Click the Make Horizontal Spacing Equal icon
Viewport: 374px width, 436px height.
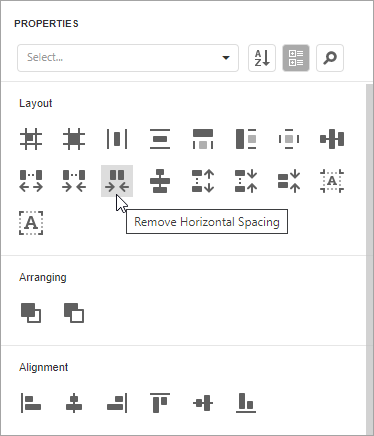pos(332,139)
